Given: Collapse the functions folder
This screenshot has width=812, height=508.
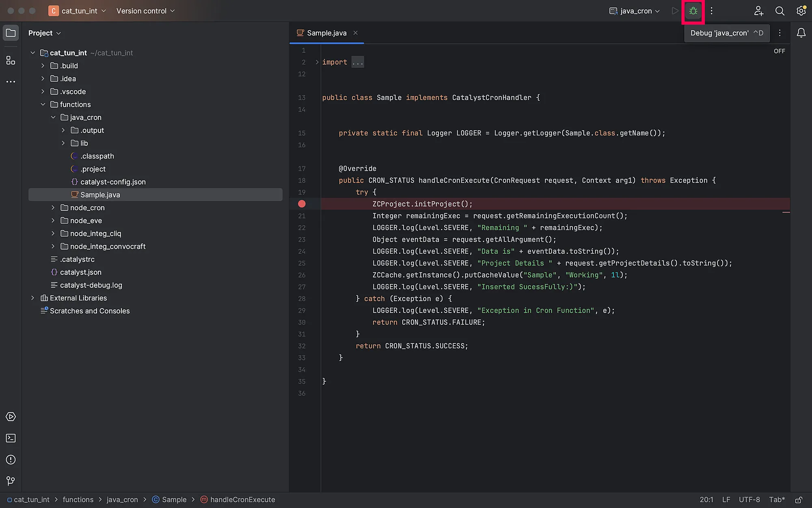Looking at the screenshot, I should [43, 104].
